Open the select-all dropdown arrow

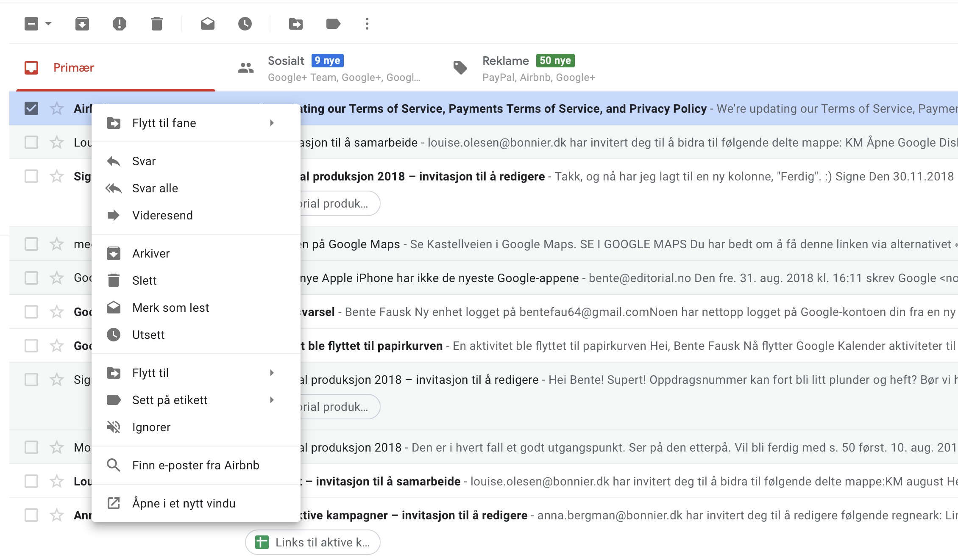[48, 24]
